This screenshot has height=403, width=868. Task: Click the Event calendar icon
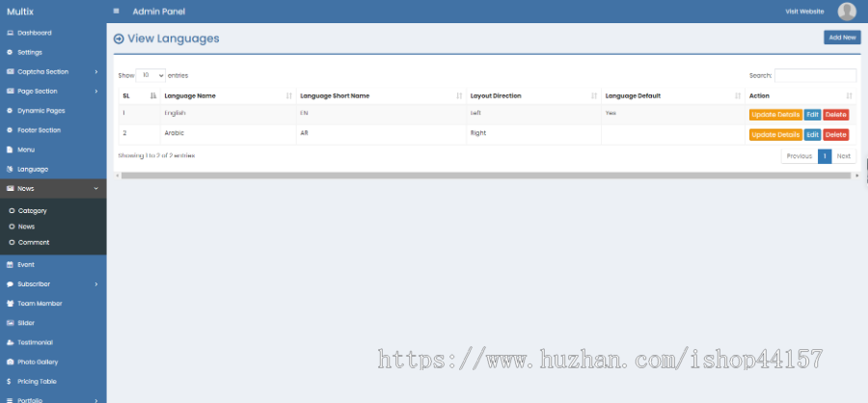pos(10,264)
